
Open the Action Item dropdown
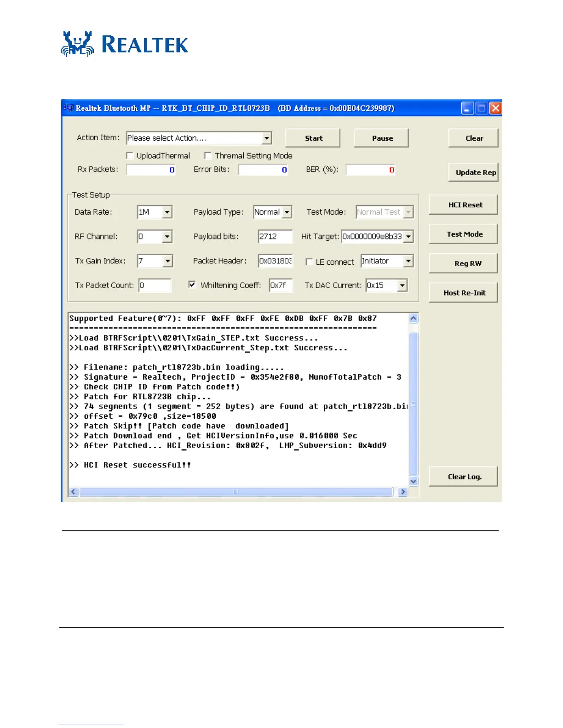click(267, 138)
